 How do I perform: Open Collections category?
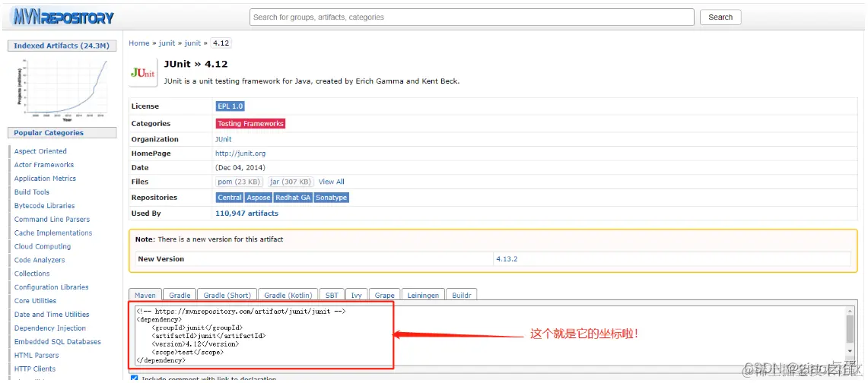32,274
